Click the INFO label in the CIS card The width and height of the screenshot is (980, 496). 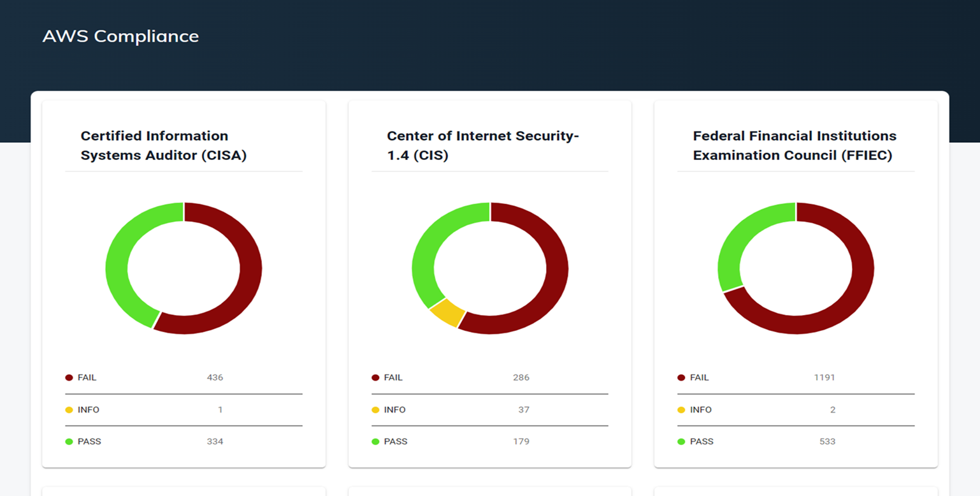(395, 409)
